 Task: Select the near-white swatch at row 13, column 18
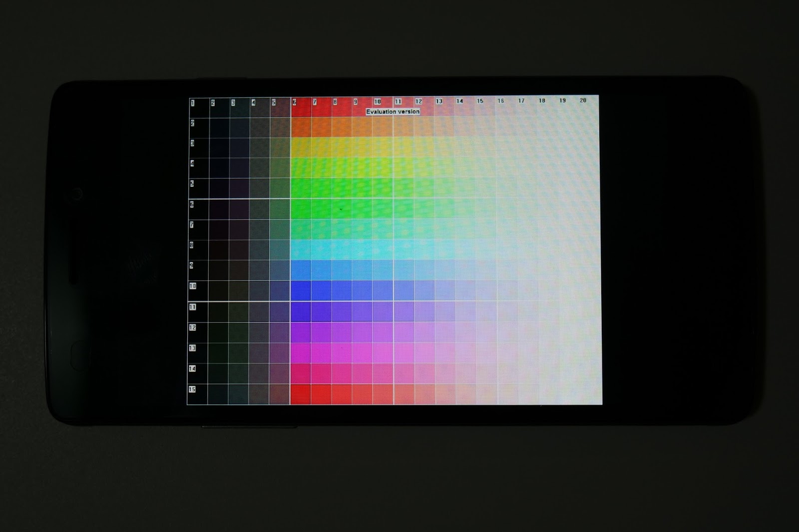(x=549, y=353)
